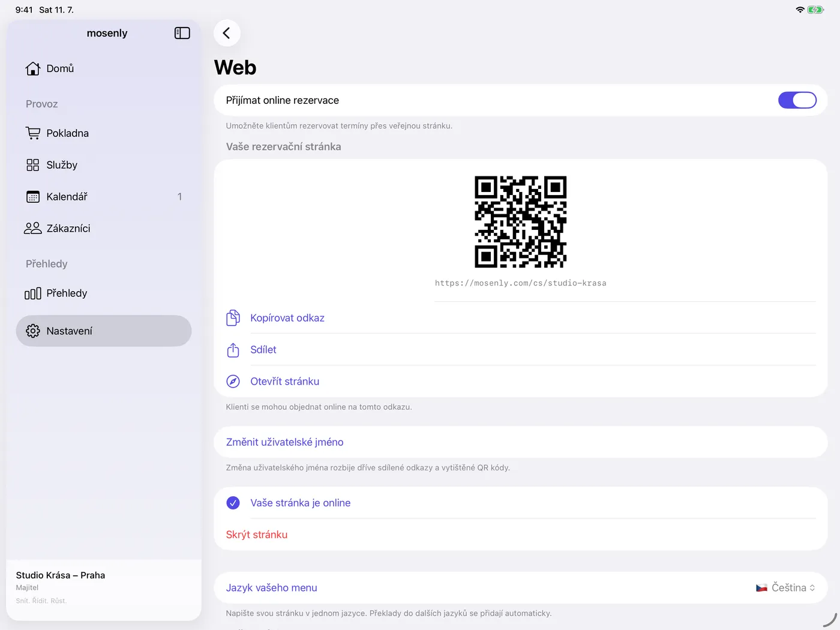This screenshot has width=840, height=630.
Task: Click the compass icon for Otevřít stránku
Action: [x=233, y=382]
